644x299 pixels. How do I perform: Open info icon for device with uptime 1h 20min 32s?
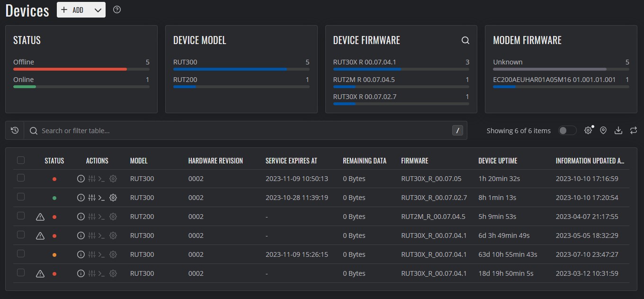click(x=80, y=179)
